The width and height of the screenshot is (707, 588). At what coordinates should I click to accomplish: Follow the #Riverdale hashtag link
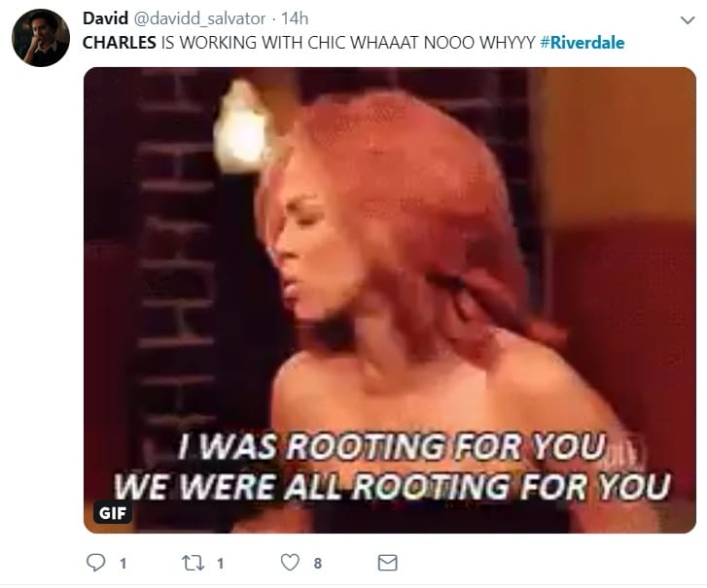coord(583,43)
